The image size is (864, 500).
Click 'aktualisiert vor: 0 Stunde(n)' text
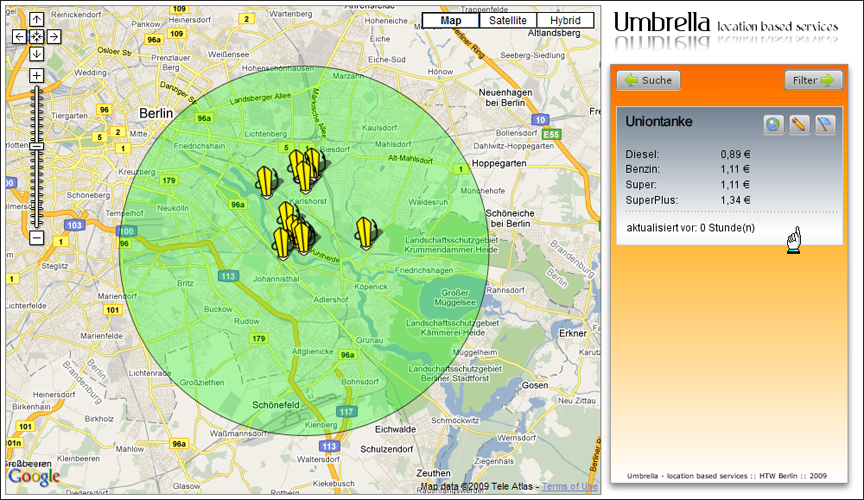[691, 228]
